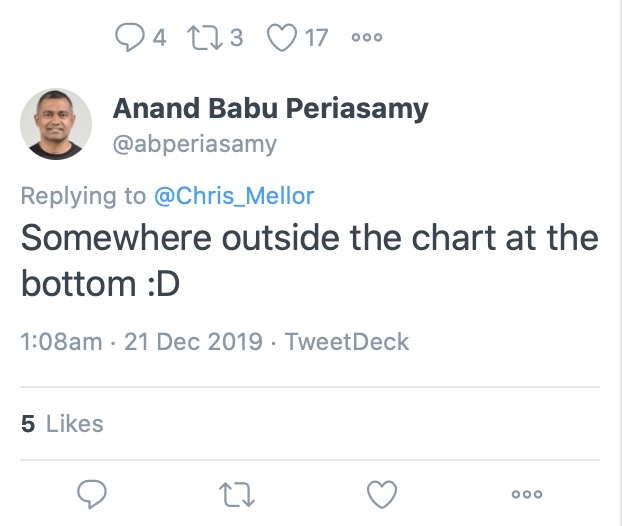The height and width of the screenshot is (526, 622).
Task: Click the reply count 4 on top tweet
Action: [x=159, y=38]
